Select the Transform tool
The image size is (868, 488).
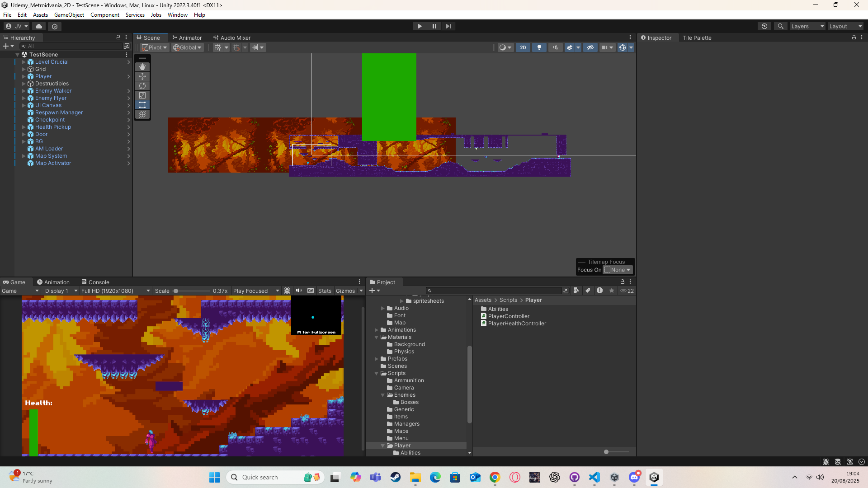[x=142, y=114]
